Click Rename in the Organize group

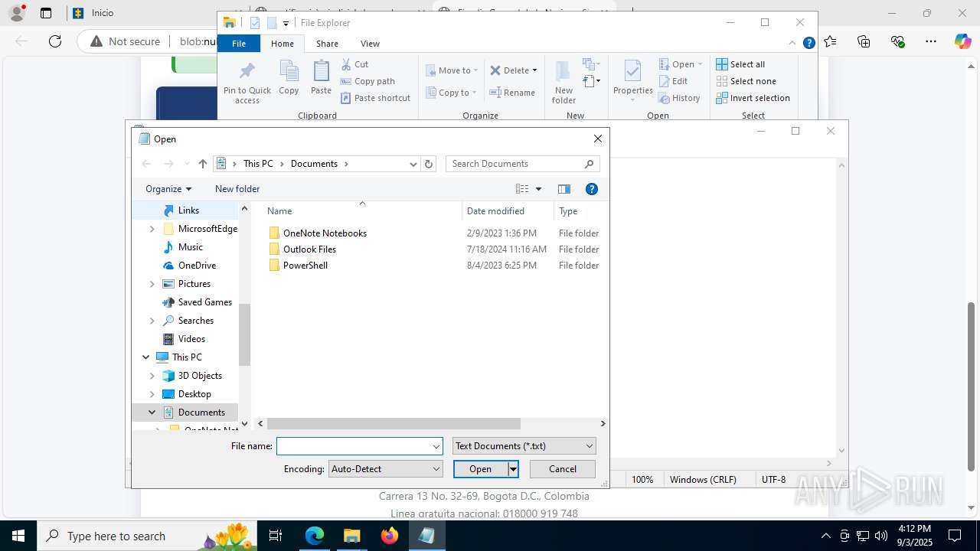coord(513,93)
